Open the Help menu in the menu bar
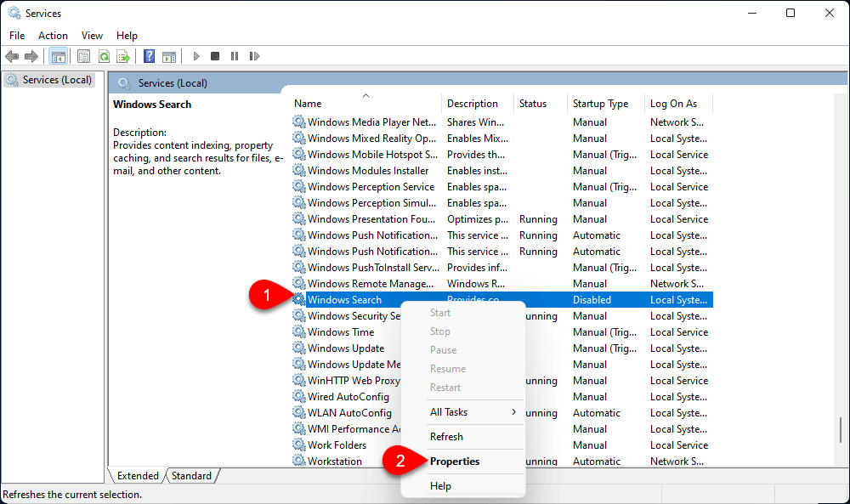Screen dimensions: 850x504 tap(127, 36)
